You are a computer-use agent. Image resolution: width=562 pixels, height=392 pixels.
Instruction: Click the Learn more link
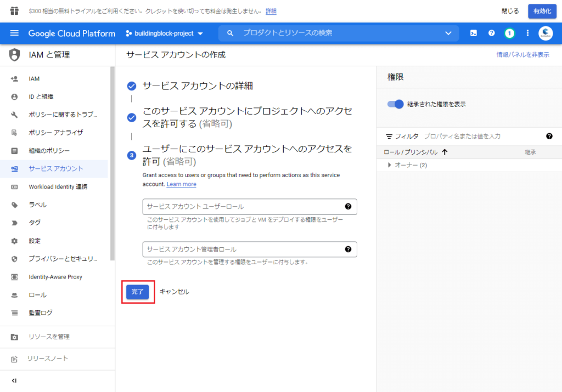pyautogui.click(x=181, y=184)
